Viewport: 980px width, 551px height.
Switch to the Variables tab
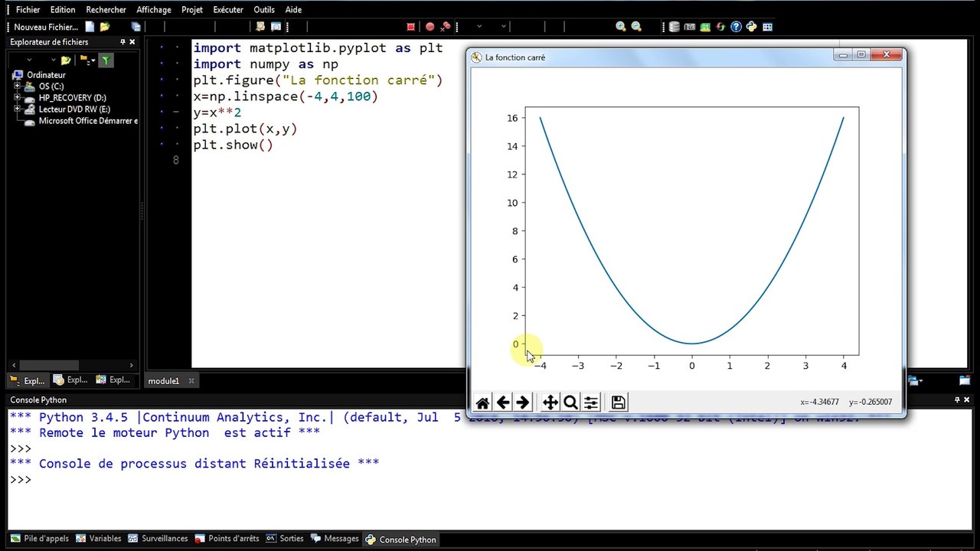[x=98, y=539]
